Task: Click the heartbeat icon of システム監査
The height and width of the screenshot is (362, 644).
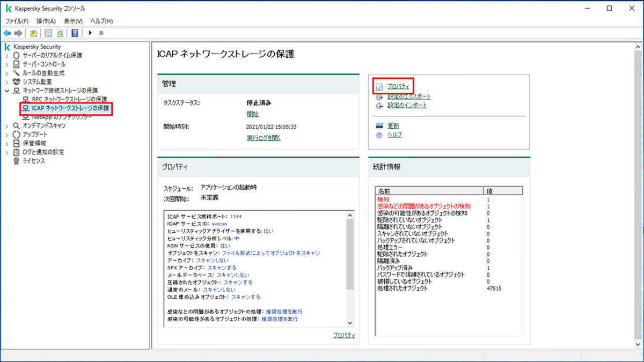Action: pos(16,82)
